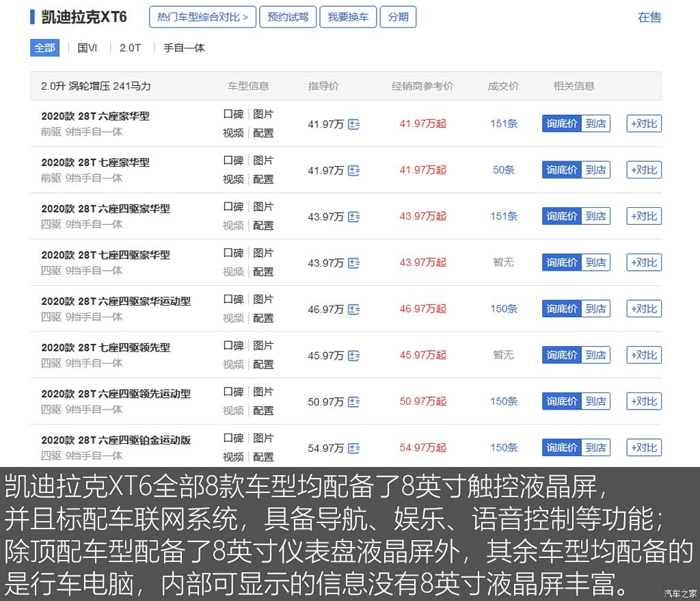The height and width of the screenshot is (601, 700).
Task: Click dealer price 54.97万起
Action: (x=422, y=448)
